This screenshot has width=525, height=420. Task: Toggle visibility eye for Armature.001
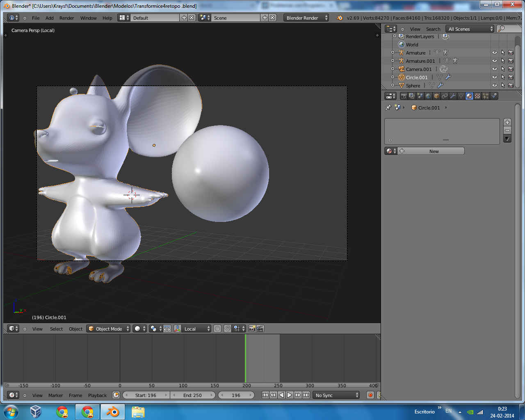click(495, 61)
